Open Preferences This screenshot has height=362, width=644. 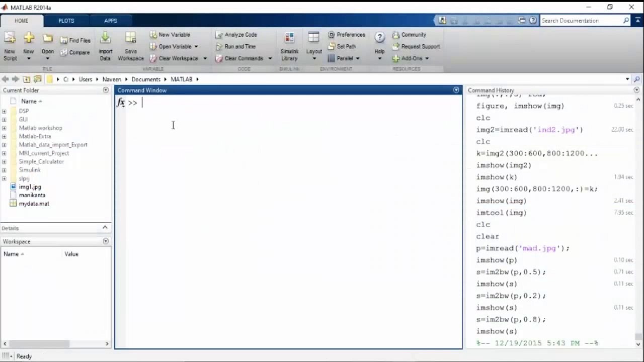(347, 35)
